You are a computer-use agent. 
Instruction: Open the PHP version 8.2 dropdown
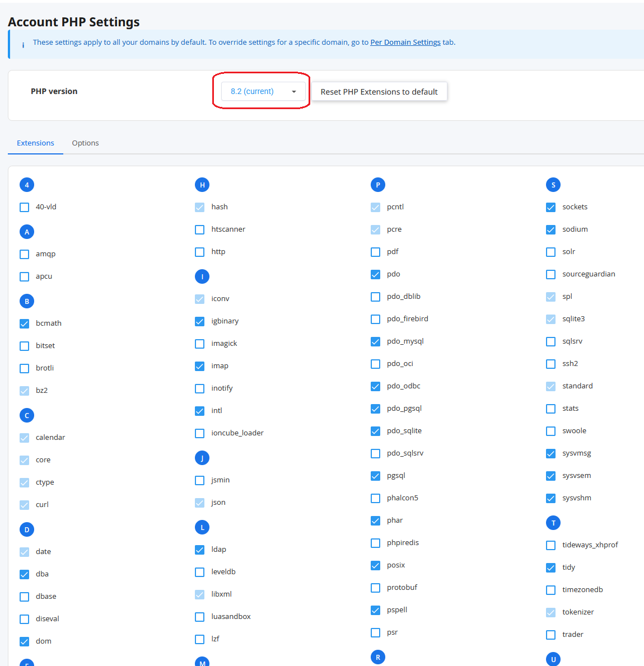click(263, 91)
